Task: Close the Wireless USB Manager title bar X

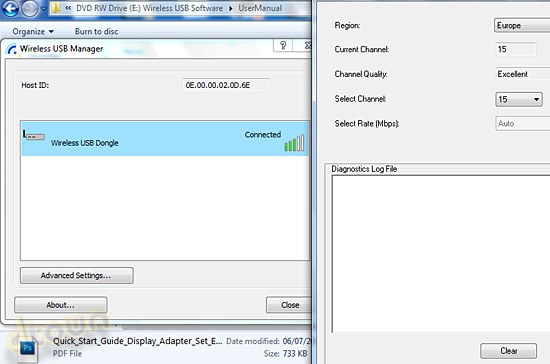Action: pos(303,46)
